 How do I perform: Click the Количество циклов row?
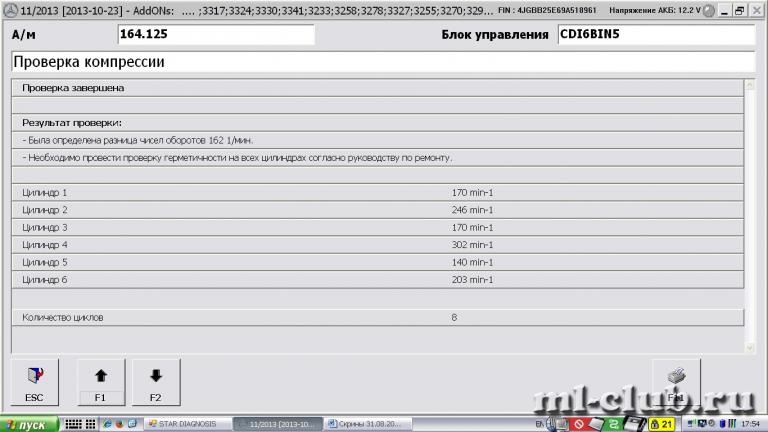tap(379, 317)
